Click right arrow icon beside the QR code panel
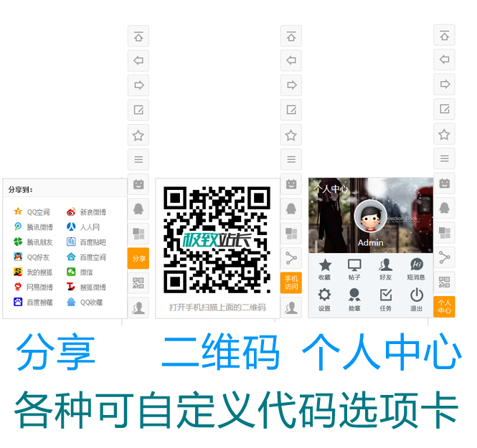The height and width of the screenshot is (448, 477). 291,85
